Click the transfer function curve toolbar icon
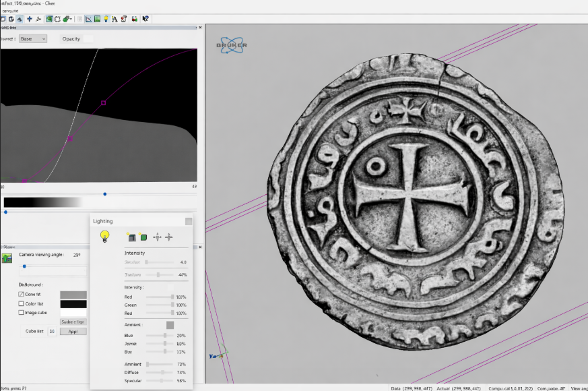 (x=88, y=19)
